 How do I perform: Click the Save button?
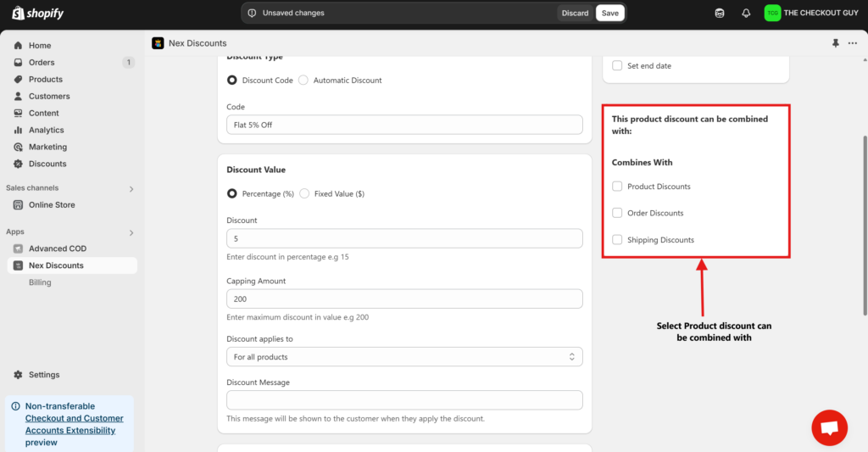[x=610, y=14]
